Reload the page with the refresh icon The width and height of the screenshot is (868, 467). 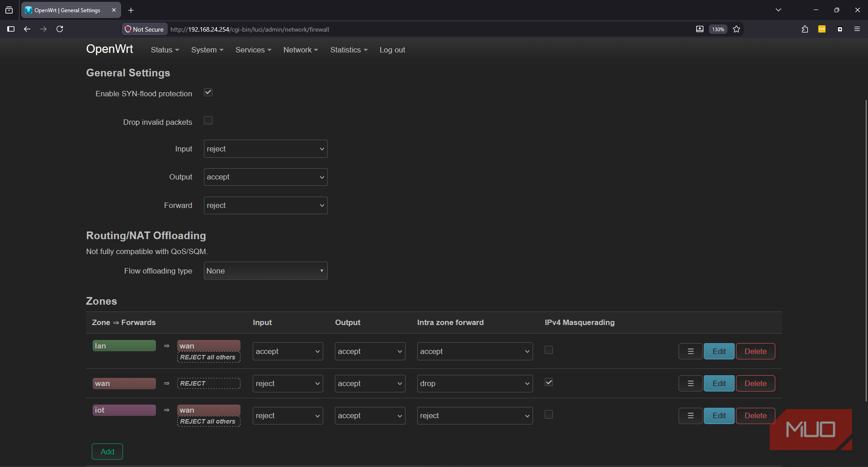coord(60,29)
